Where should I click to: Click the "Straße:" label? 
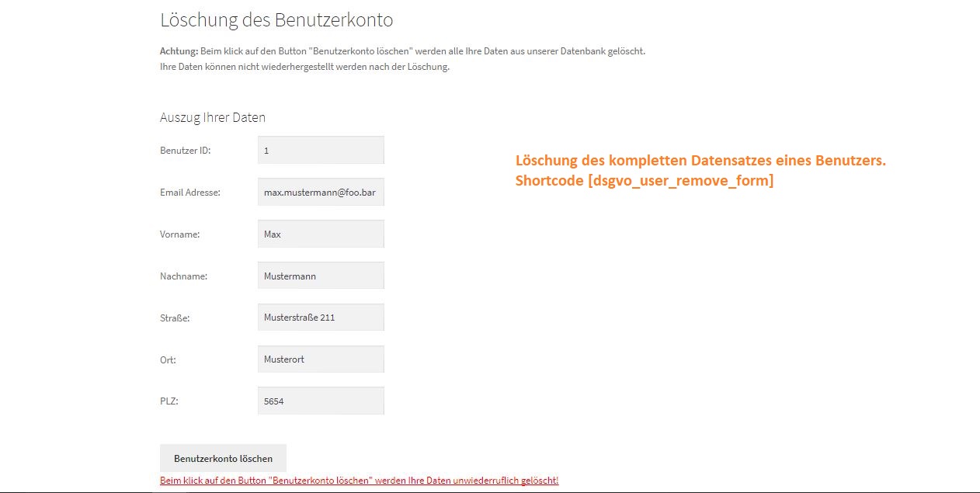coord(175,318)
